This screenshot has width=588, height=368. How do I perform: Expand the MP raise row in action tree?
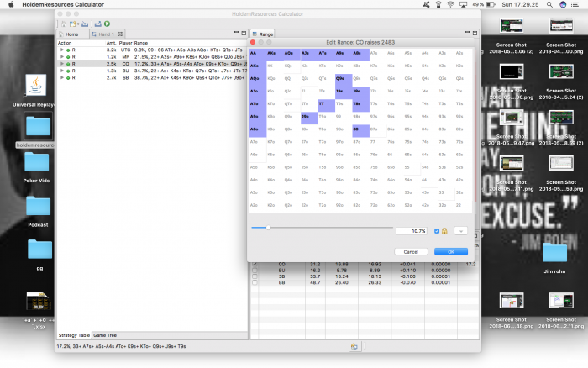tap(62, 56)
